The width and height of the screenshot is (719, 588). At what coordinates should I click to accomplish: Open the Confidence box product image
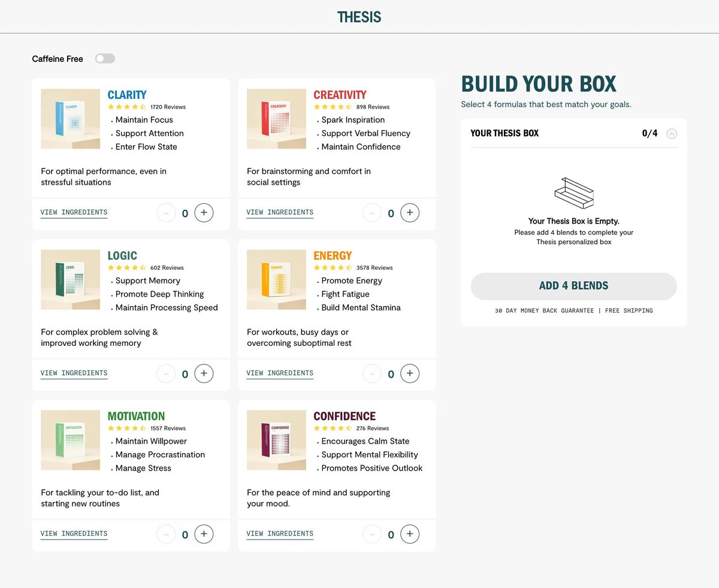click(276, 440)
